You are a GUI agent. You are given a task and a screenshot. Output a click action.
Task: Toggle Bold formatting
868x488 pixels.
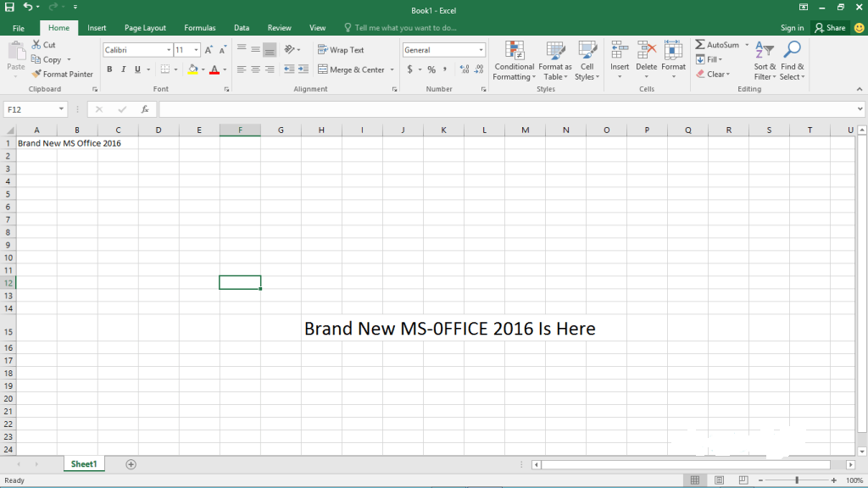click(x=109, y=69)
